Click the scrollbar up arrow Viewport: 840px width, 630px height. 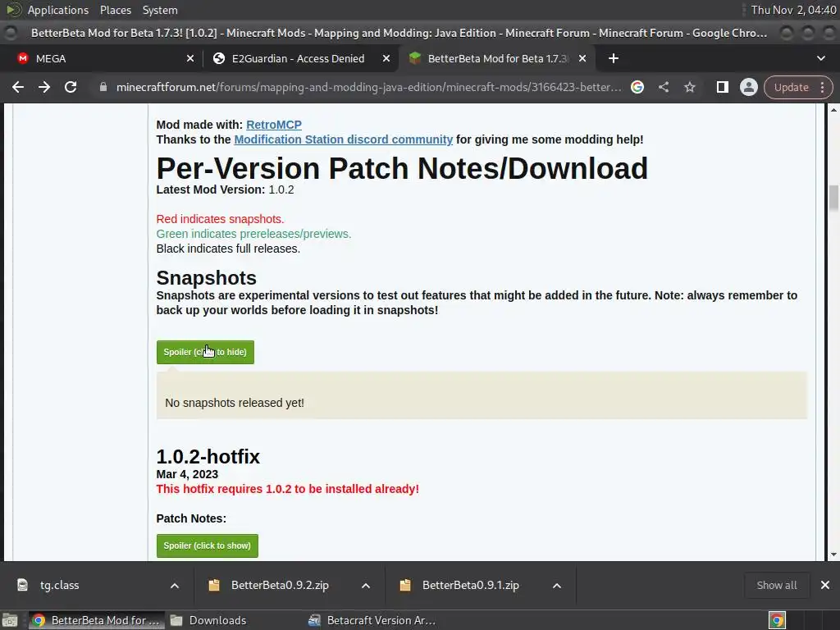(833, 110)
